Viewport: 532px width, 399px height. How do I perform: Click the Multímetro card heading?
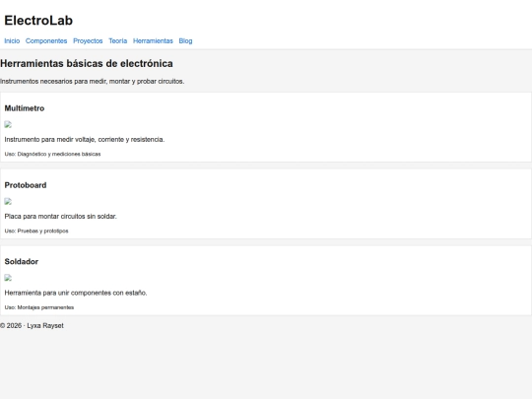[x=25, y=108]
